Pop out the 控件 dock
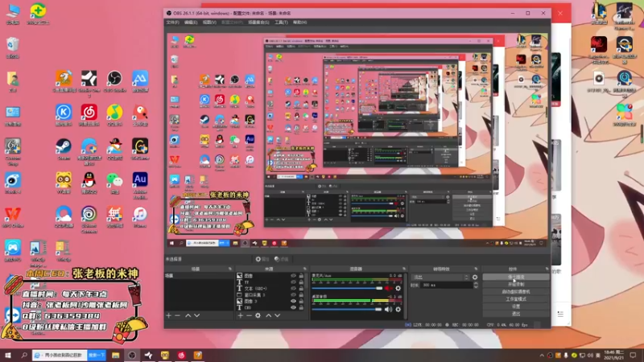The image size is (644, 362). [547, 269]
